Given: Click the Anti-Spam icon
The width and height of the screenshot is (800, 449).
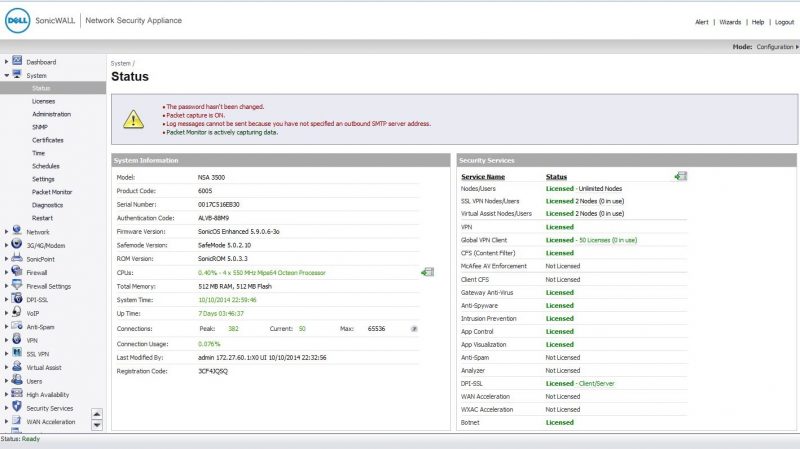Looking at the screenshot, I should (x=17, y=326).
